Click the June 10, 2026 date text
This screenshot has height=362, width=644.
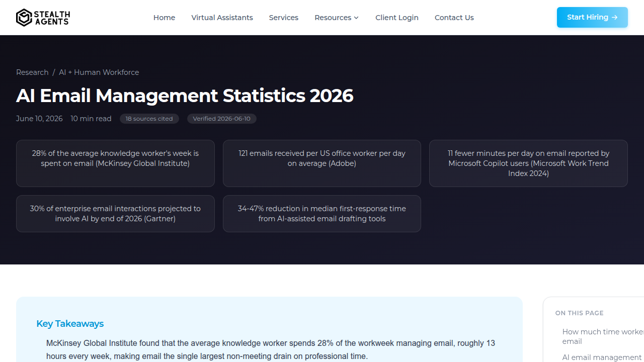click(39, 119)
